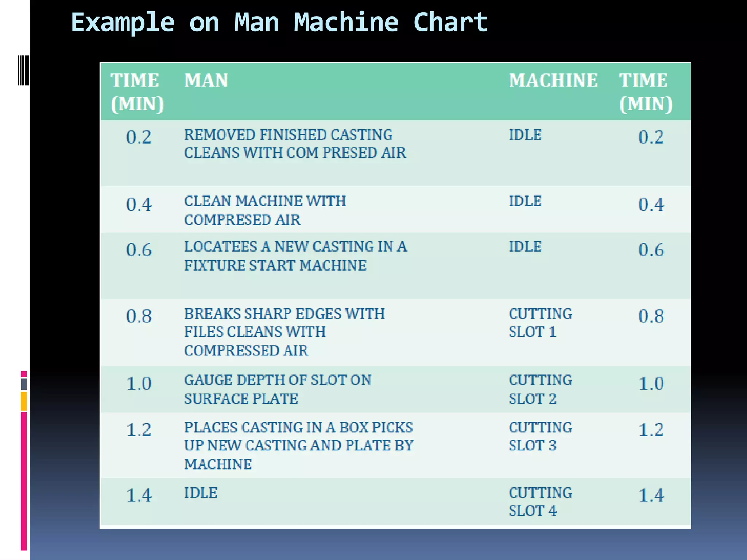Click left time value '1.4'
The image size is (747, 560).
click(x=139, y=495)
